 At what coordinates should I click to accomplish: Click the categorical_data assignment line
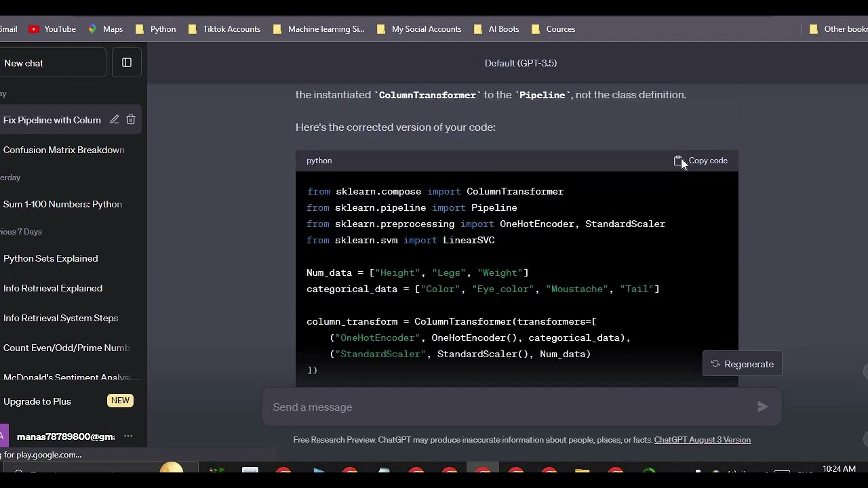(x=483, y=289)
